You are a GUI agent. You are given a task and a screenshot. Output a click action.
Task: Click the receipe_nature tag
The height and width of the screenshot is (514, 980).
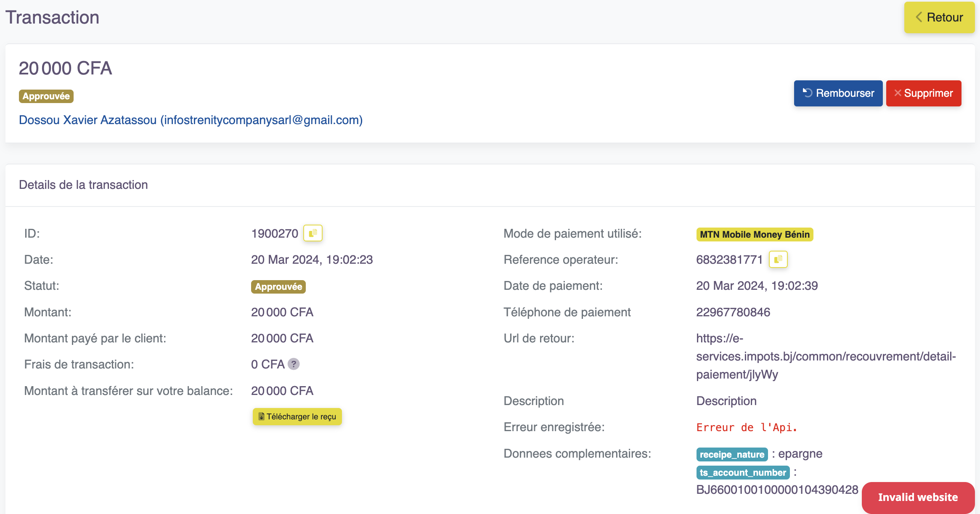(732, 454)
